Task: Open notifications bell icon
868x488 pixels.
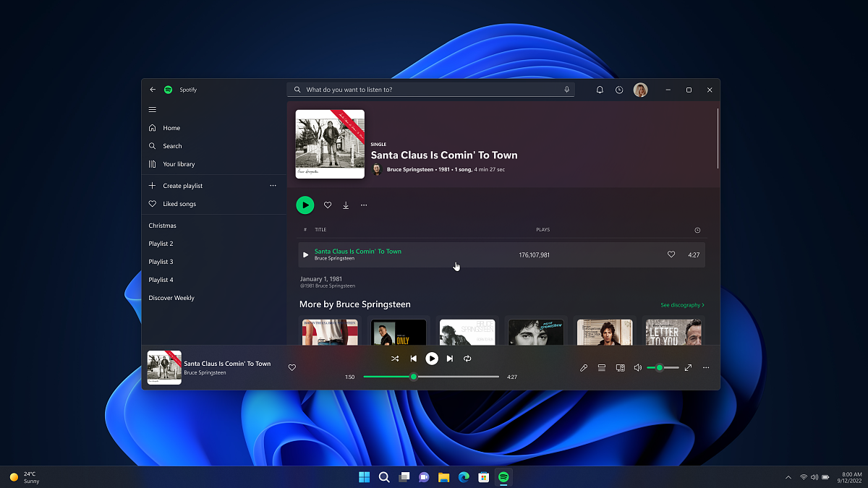Action: 600,90
